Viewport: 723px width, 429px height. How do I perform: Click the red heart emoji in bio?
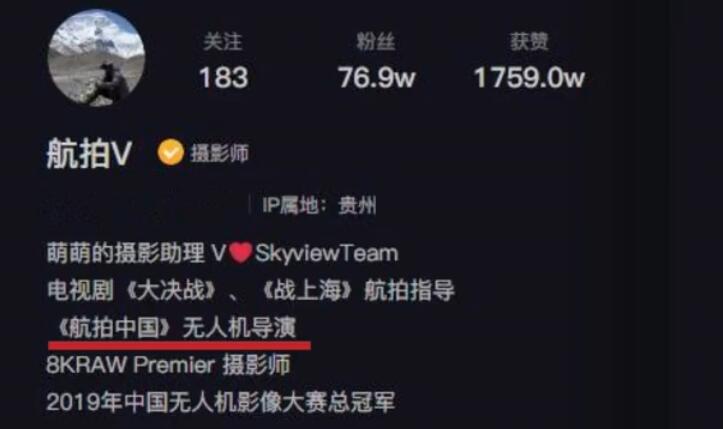pyautogui.click(x=241, y=253)
